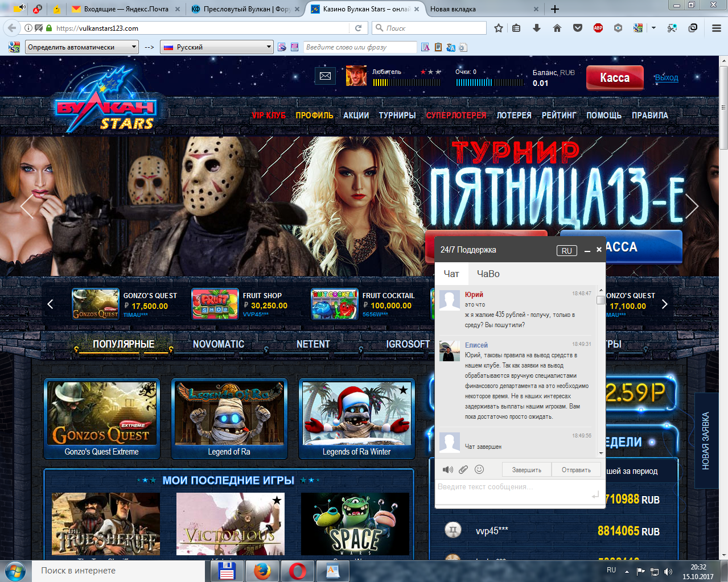Screen dimensions: 728x582
Task: Open a new browser tab with plus
Action: 555,9
